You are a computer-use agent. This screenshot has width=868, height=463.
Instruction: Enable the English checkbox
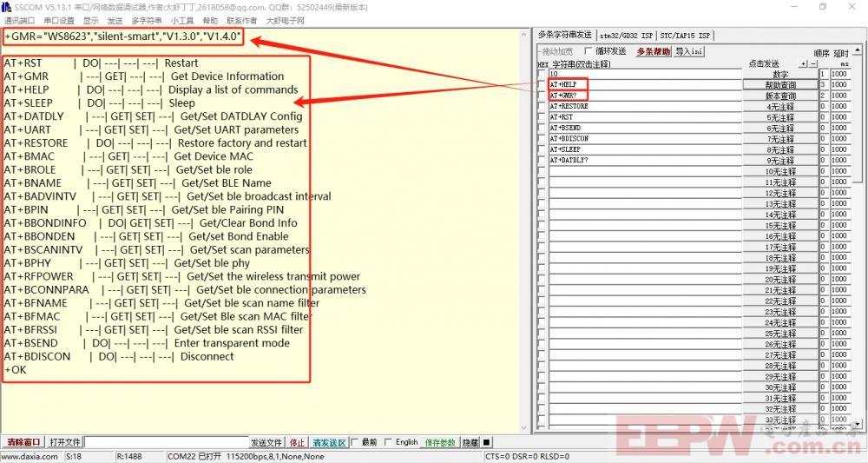coord(388,442)
